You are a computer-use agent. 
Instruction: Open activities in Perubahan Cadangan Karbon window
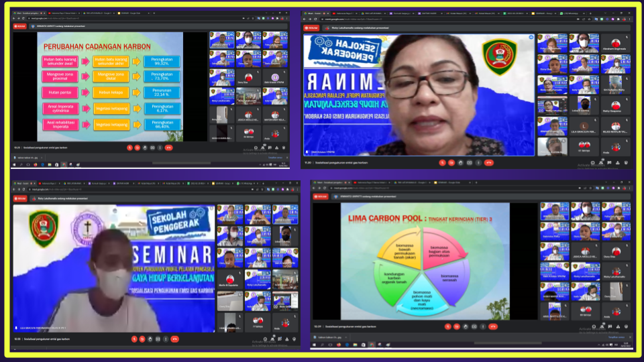277,147
